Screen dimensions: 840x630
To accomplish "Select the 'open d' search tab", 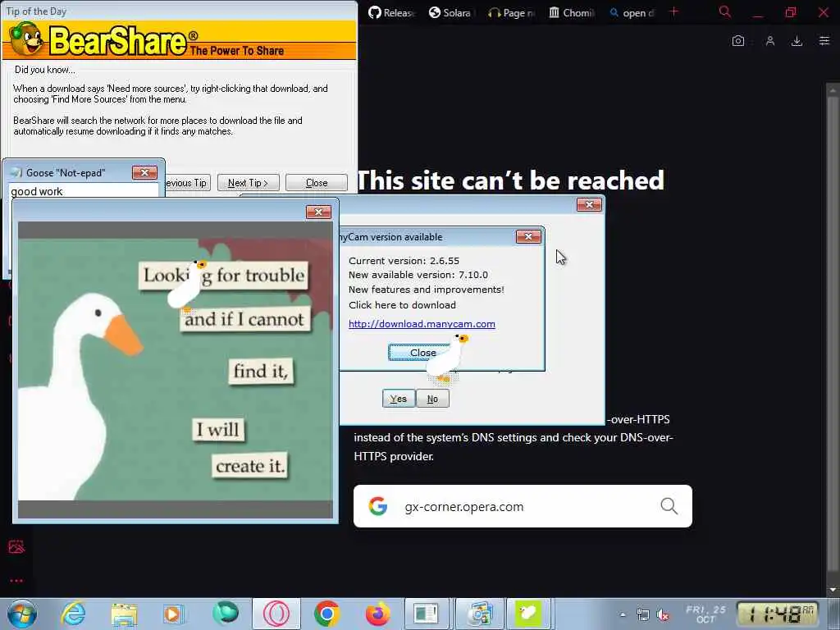I will 632,13.
